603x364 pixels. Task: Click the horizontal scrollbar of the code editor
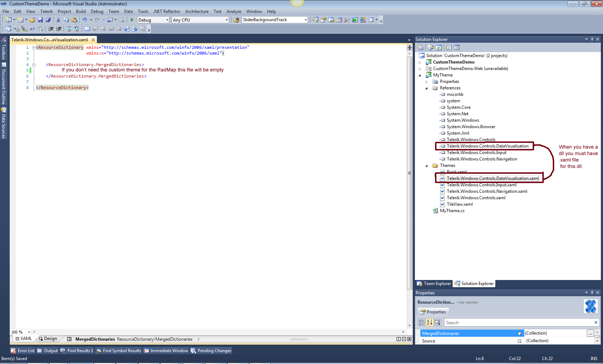pos(219,332)
